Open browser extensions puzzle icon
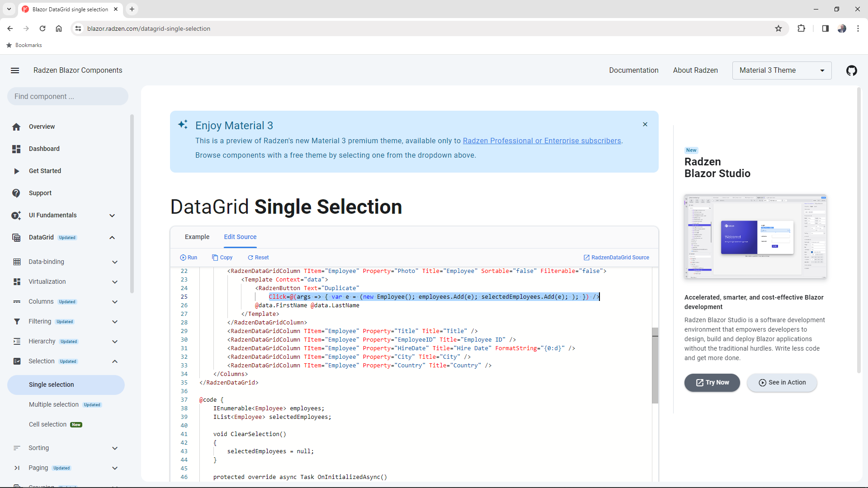This screenshot has height=488, width=868. coord(801,28)
